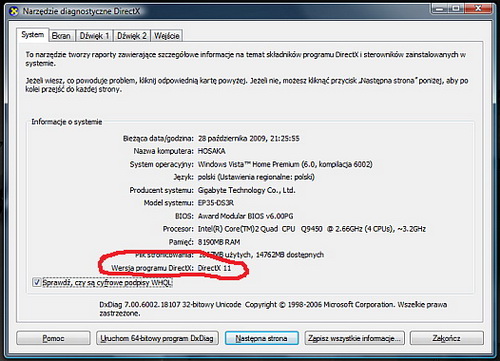Image resolution: width=500 pixels, height=361 pixels.
Task: Open the Dźwięk 1 tab
Action: coord(94,36)
